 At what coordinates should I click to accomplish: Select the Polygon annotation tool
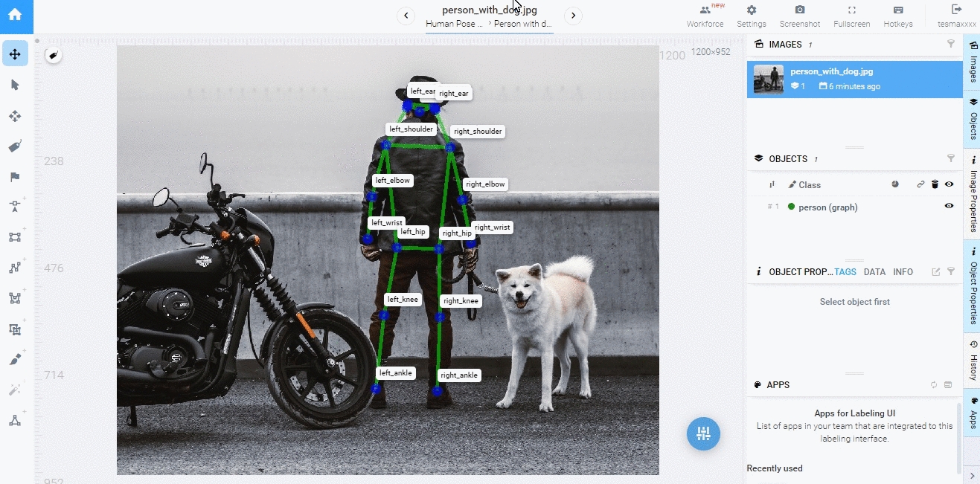tap(15, 298)
